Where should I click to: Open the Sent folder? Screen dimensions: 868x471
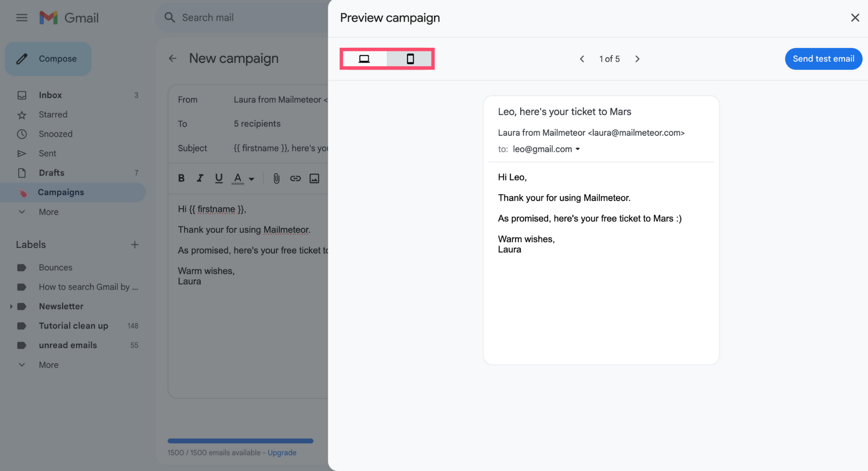pos(73,153)
